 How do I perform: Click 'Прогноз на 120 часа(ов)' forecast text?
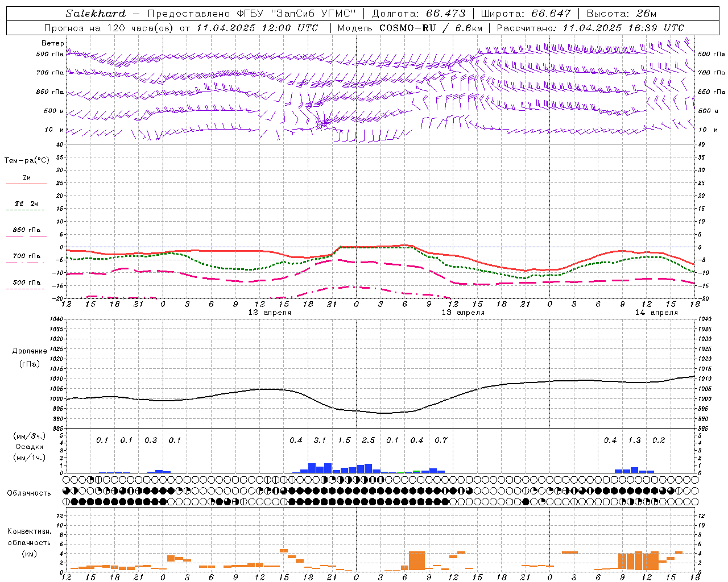click(x=109, y=28)
